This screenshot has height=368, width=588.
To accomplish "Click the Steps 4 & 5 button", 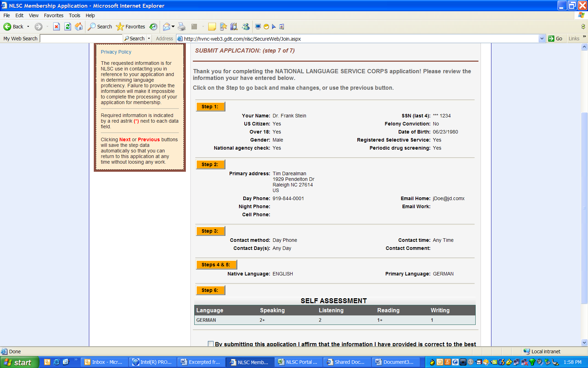I will coord(216,265).
